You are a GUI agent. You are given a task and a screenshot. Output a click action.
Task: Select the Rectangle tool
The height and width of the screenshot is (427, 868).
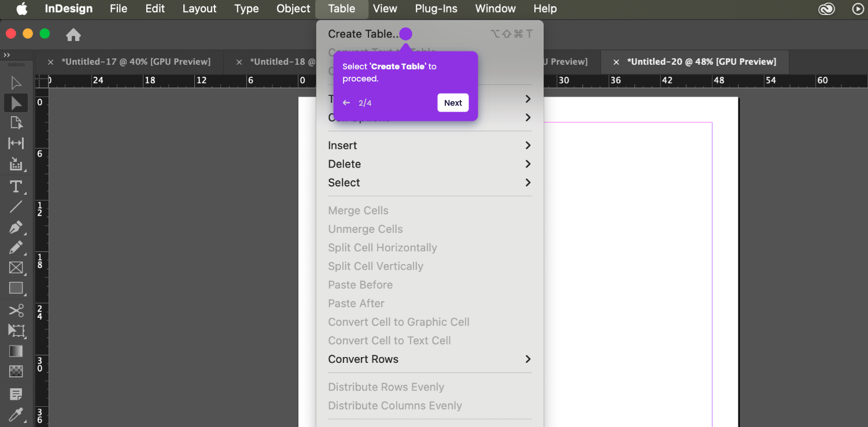[16, 288]
